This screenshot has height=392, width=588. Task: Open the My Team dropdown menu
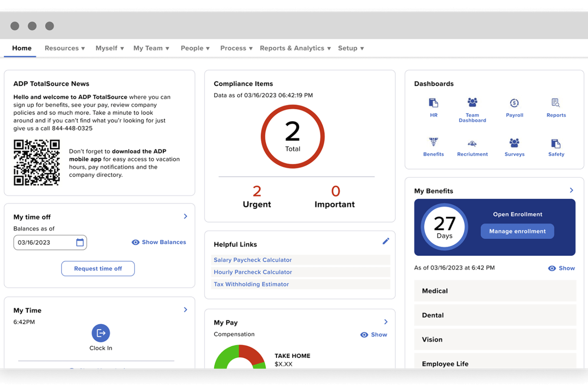151,48
